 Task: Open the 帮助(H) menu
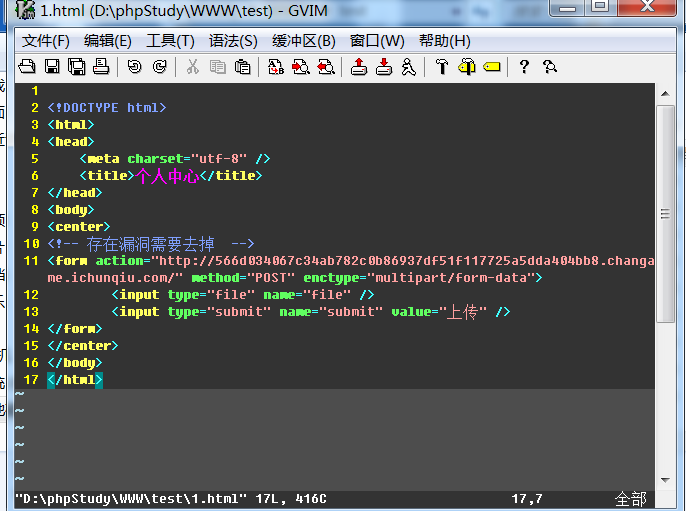pyautogui.click(x=444, y=41)
